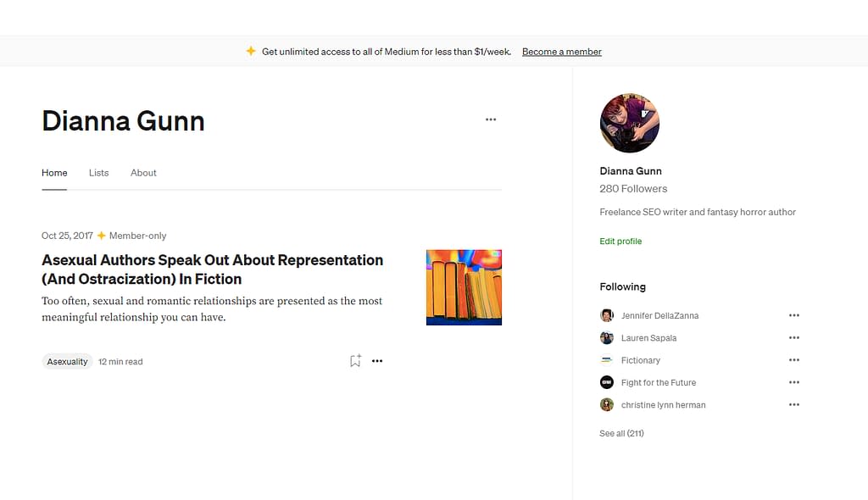Viewport: 868px width, 500px height.
Task: Expand the full following list via See all
Action: pyautogui.click(x=621, y=433)
